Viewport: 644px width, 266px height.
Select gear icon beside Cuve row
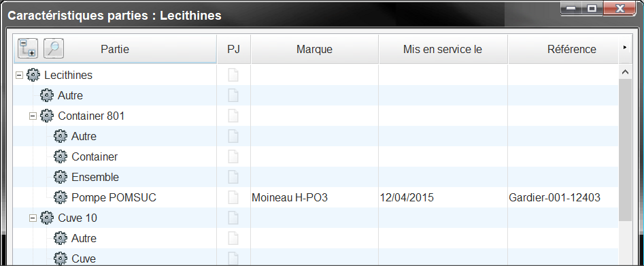(61, 259)
